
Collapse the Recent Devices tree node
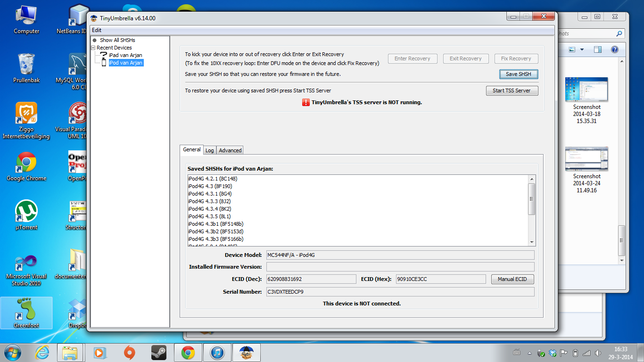[93, 48]
